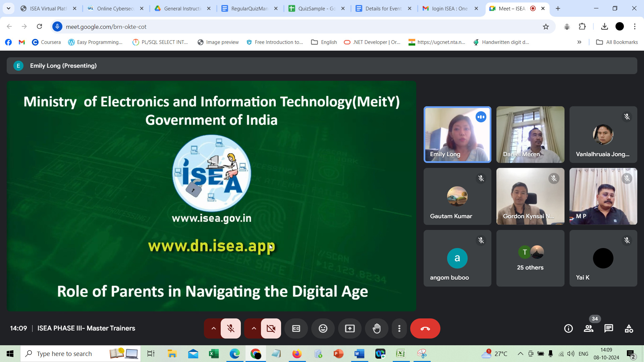This screenshot has width=644, height=362.
Task: Click the present now screen share icon
Action: click(350, 328)
